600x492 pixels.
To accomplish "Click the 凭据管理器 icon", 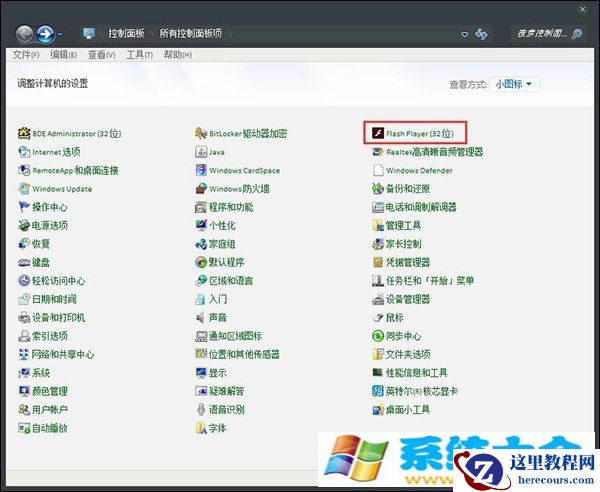I will tap(378, 262).
